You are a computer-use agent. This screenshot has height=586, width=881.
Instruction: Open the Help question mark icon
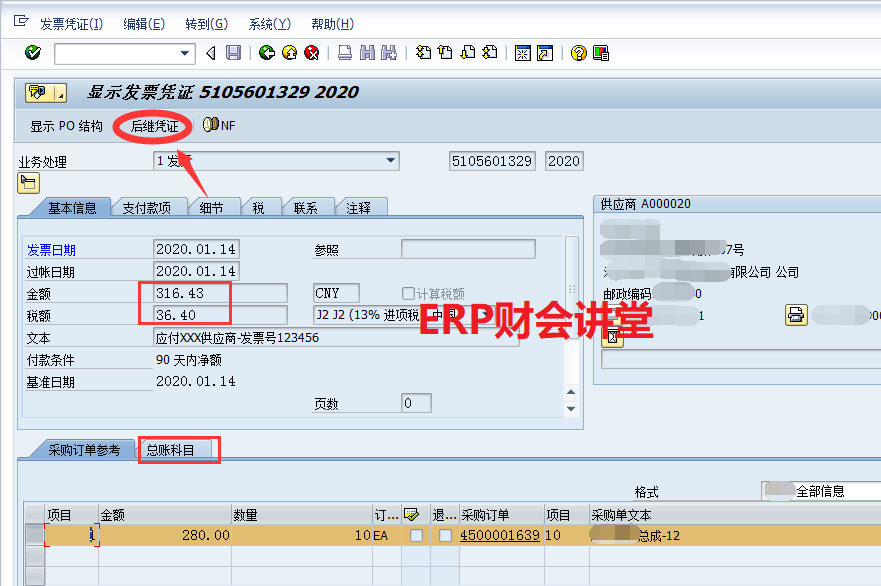(579, 53)
